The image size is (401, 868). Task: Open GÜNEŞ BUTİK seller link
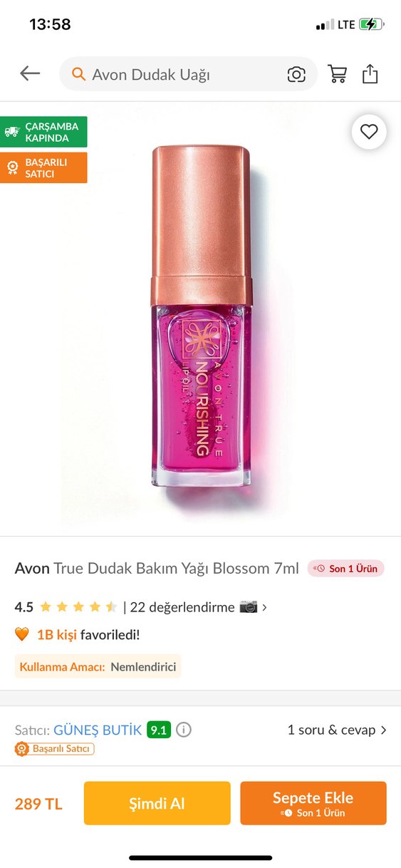pyautogui.click(x=98, y=730)
